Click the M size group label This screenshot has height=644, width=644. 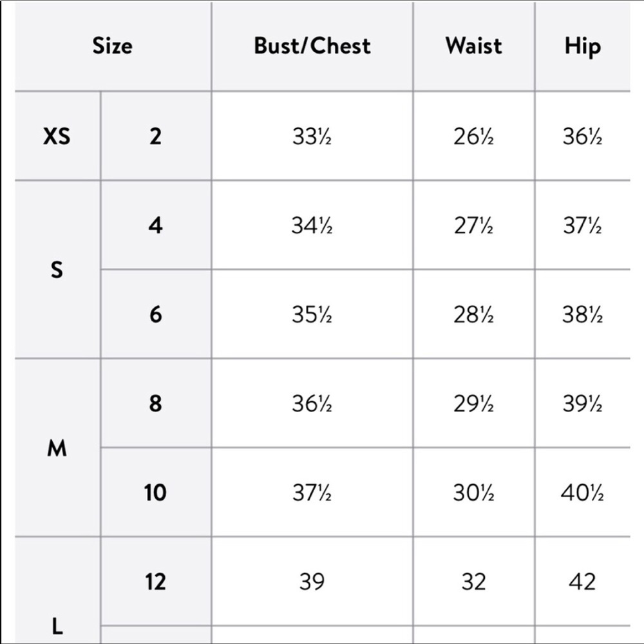pyautogui.click(x=57, y=448)
